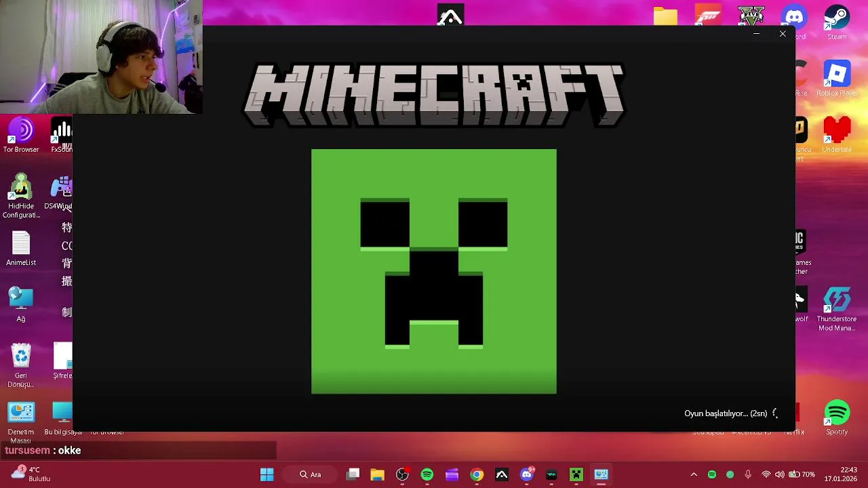Open Spotify from the taskbar
This screenshot has height=488, width=868.
tap(427, 474)
